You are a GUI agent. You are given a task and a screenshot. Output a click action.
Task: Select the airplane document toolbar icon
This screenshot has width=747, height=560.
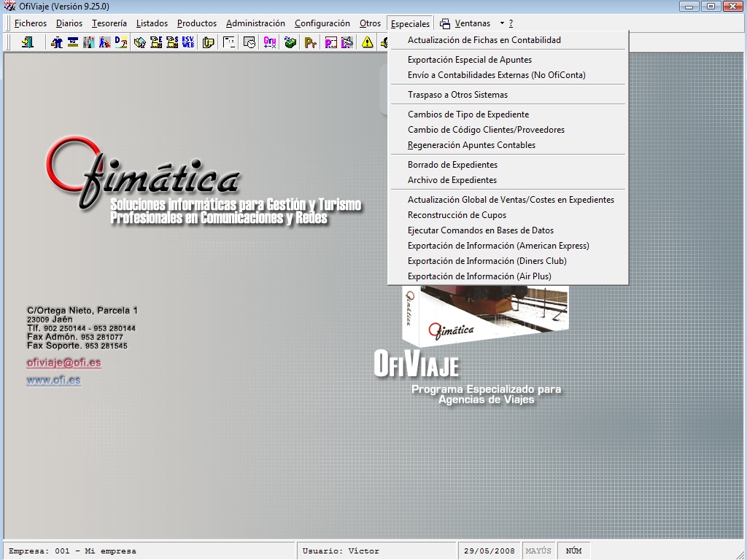[347, 42]
